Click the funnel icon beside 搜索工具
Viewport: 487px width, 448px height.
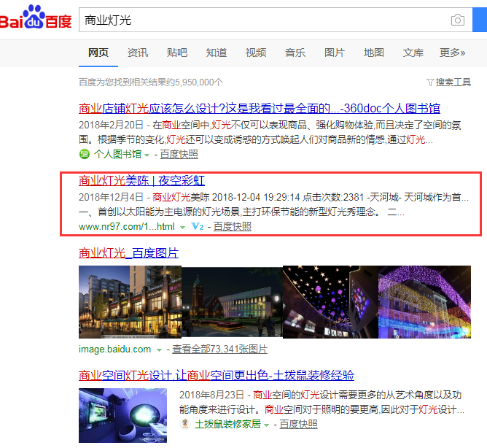(x=430, y=82)
